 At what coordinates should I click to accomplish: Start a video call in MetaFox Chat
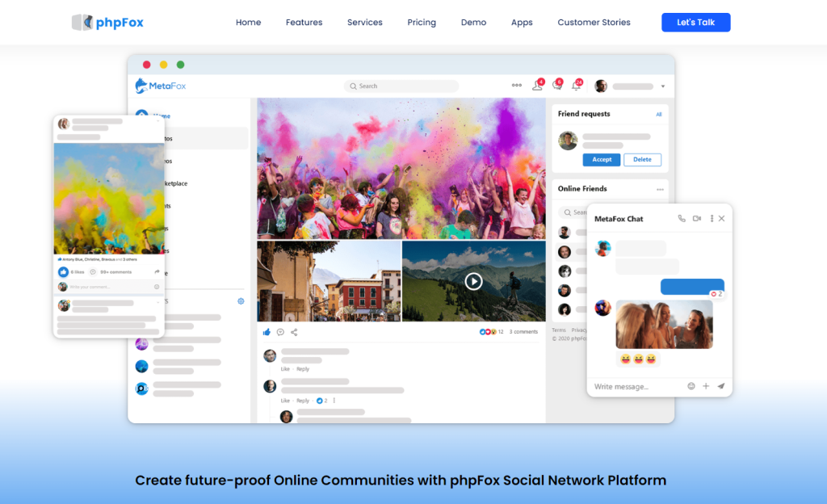tap(696, 219)
